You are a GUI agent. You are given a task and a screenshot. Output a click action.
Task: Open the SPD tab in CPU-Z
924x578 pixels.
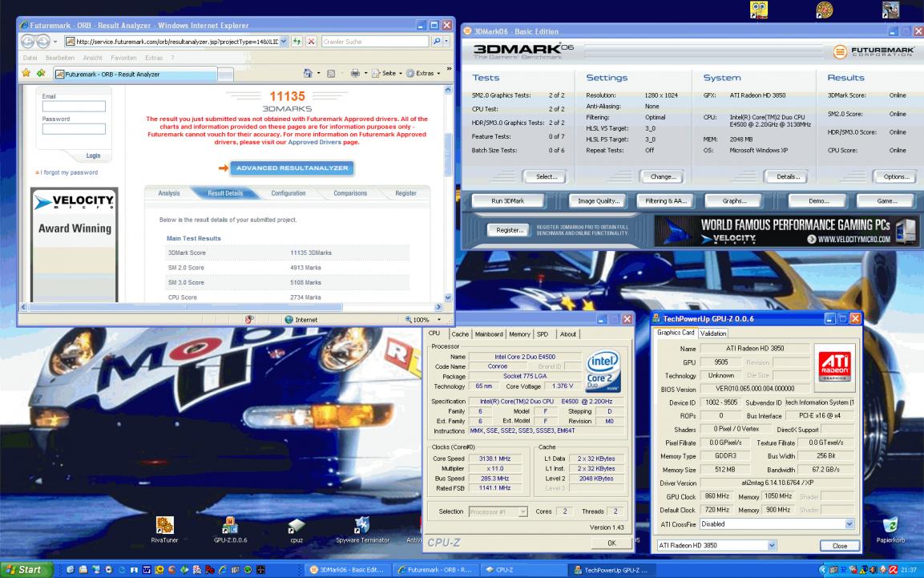(x=543, y=334)
